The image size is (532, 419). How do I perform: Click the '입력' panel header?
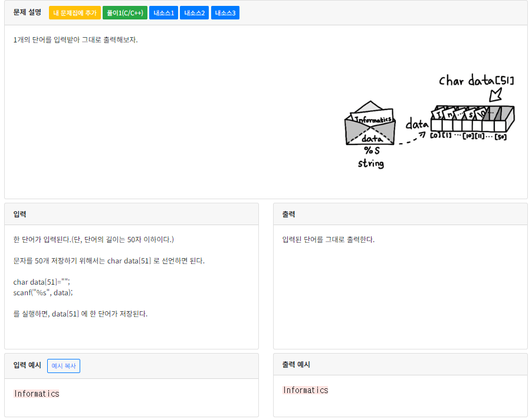click(20, 214)
